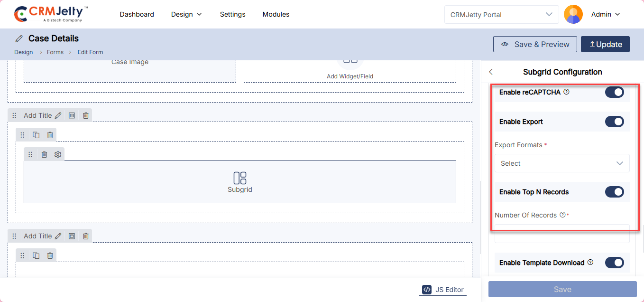Viewport: 644px width, 302px height.
Task: Open the Admin user avatar
Action: pos(573,14)
